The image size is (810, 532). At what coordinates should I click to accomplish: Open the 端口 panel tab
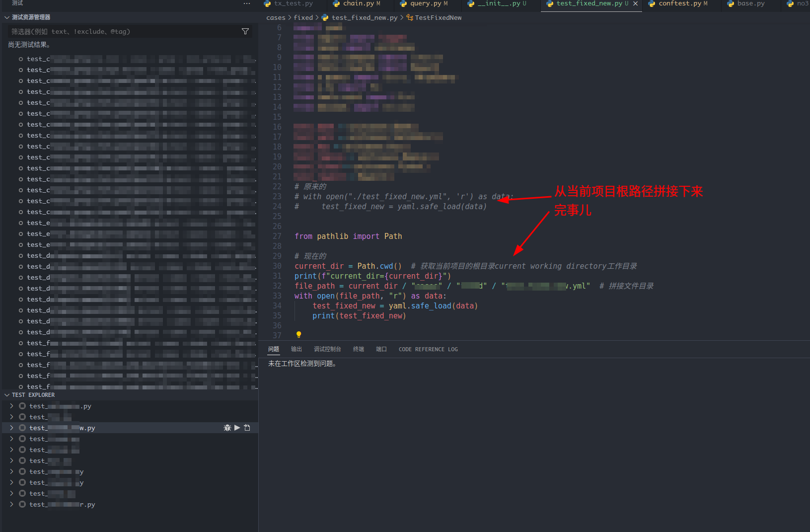(381, 349)
